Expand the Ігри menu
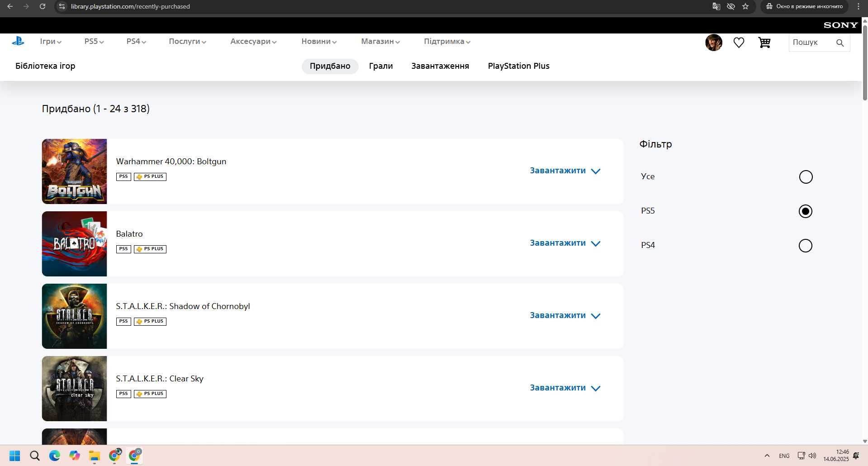Viewport: 868px width, 466px height. pos(51,41)
